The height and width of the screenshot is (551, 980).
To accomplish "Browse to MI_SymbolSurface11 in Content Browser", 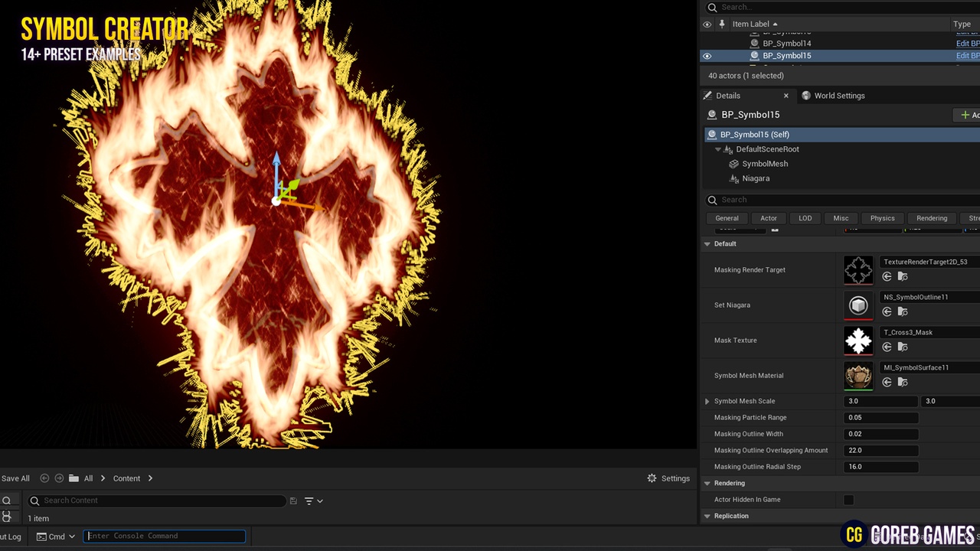I will pos(903,382).
